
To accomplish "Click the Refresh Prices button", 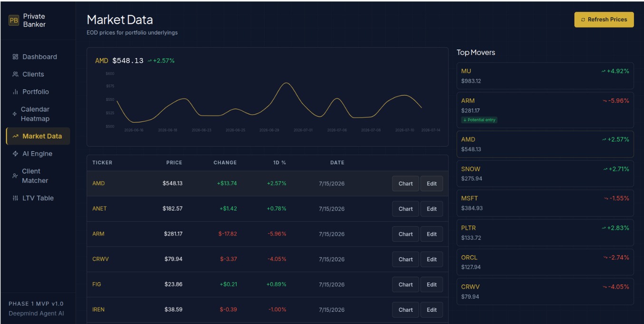I will [604, 20].
